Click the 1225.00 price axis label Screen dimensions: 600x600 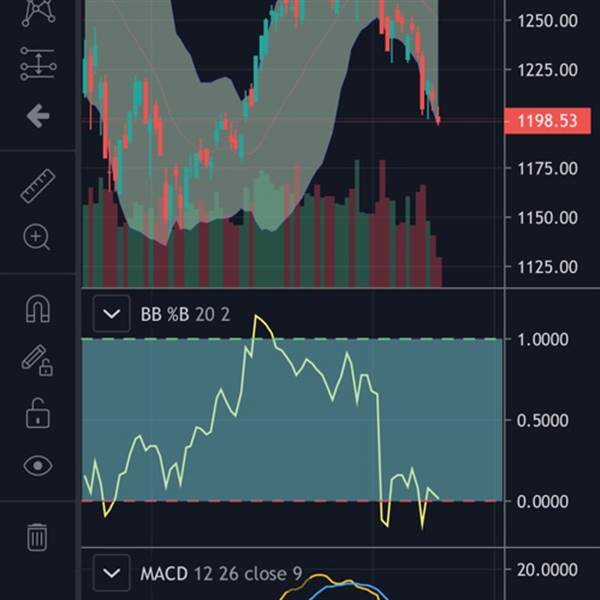point(548,70)
